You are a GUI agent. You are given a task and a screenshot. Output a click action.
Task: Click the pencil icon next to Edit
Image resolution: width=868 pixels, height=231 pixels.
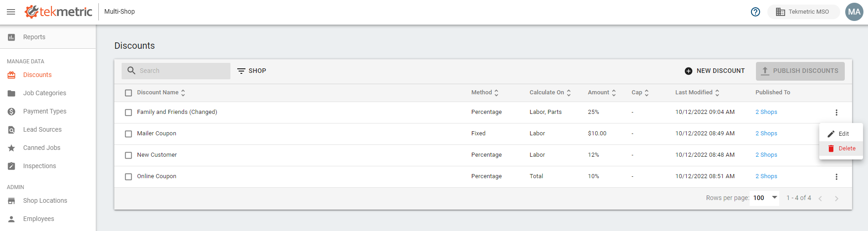point(831,134)
